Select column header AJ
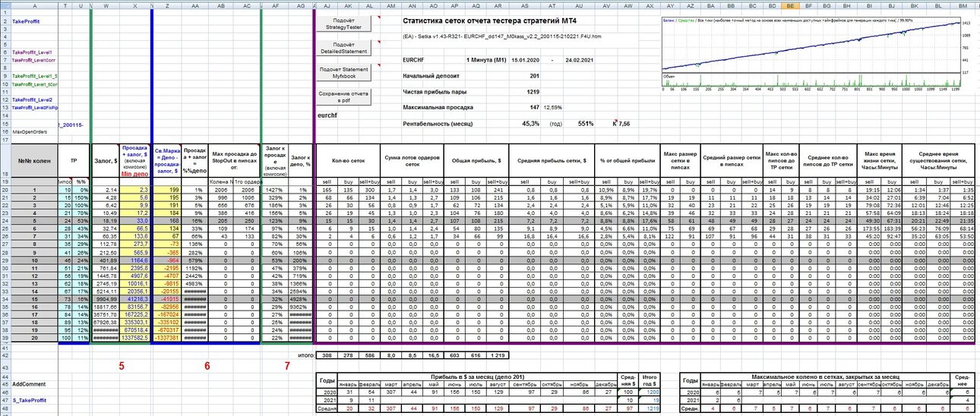 [x=328, y=5]
